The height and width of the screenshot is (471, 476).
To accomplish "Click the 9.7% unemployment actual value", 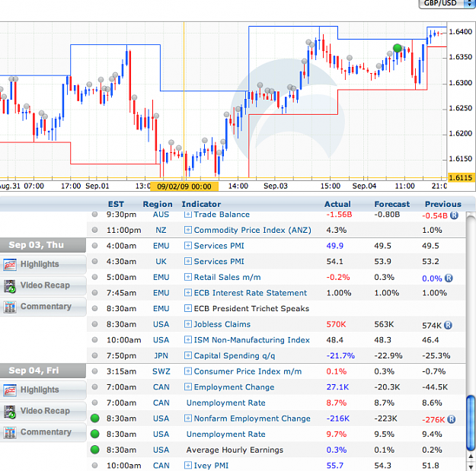I will point(337,434).
